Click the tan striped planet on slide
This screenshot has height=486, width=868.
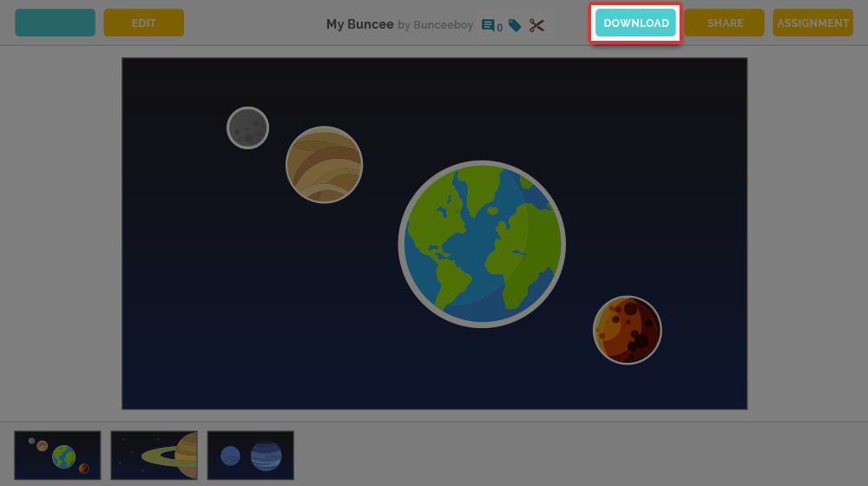[x=325, y=165]
